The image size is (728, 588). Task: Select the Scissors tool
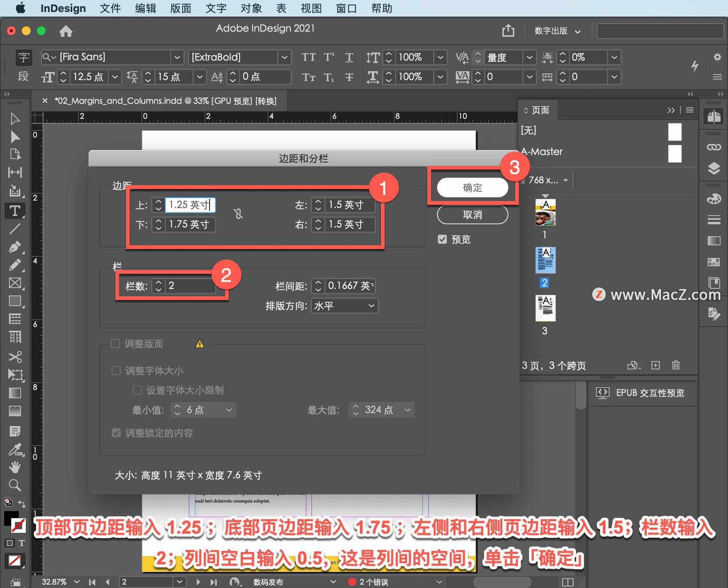[x=15, y=357]
